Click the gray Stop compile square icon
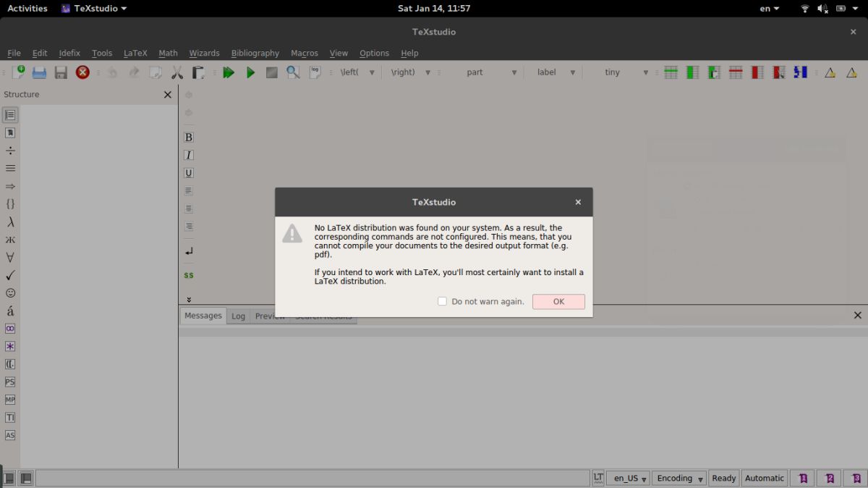The image size is (868, 488). point(271,72)
